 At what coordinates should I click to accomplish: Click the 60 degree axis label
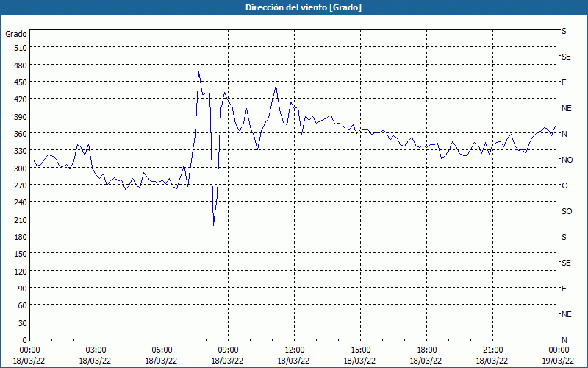23,305
